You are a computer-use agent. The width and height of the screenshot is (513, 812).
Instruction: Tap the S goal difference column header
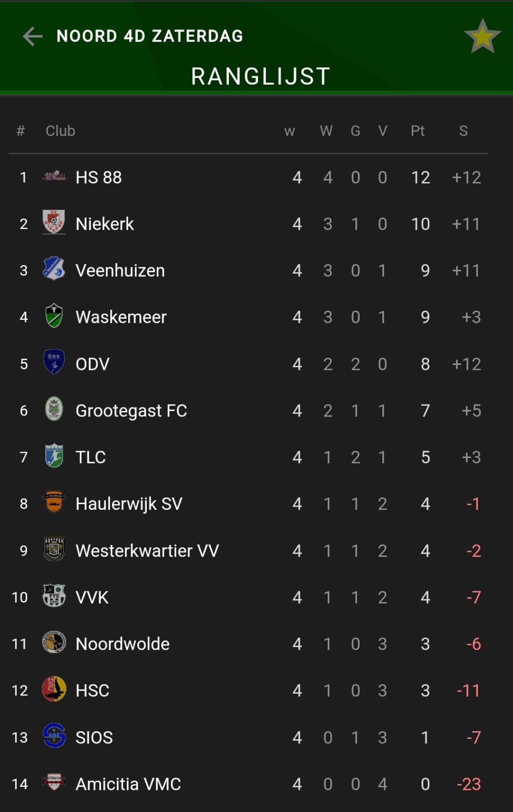tap(463, 131)
